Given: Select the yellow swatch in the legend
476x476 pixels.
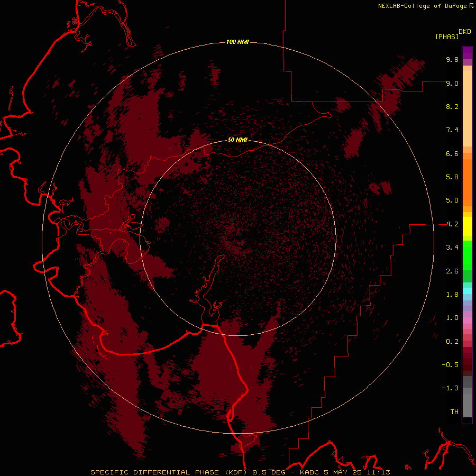Looking at the screenshot, I should click(467, 226).
